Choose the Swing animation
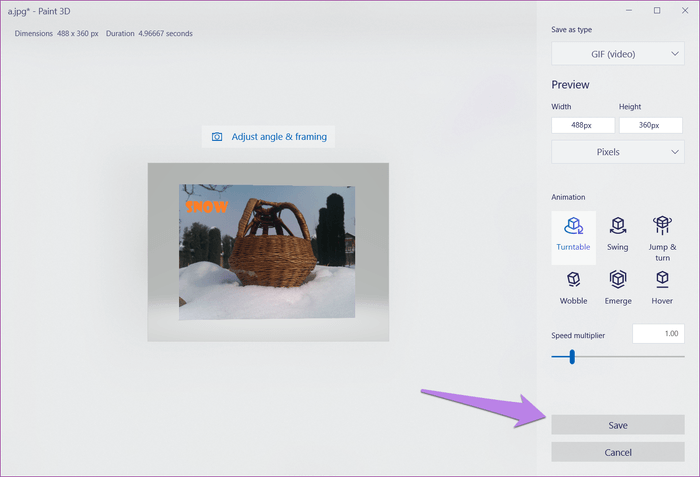This screenshot has width=700, height=477. pyautogui.click(x=617, y=234)
